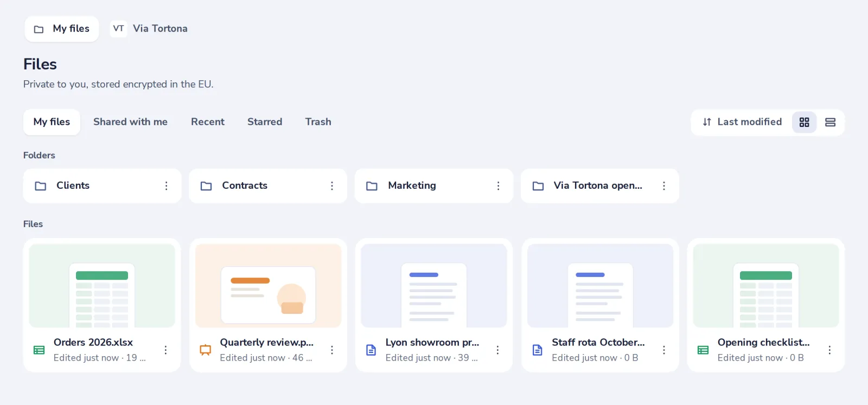Image resolution: width=868 pixels, height=405 pixels.
Task: Open the Last modified sort dropdown
Action: (742, 123)
